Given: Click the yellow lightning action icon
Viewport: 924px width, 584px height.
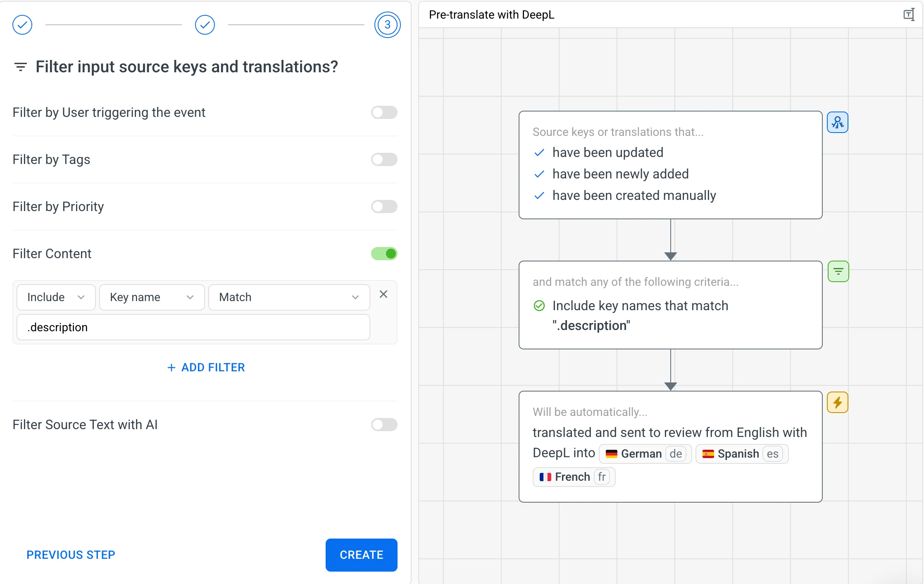Looking at the screenshot, I should [x=837, y=402].
